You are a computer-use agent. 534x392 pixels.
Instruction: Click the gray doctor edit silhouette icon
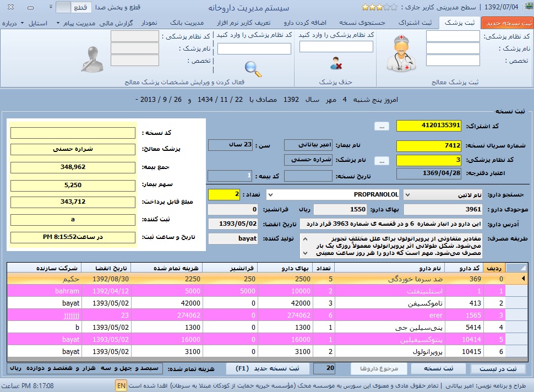(92, 59)
